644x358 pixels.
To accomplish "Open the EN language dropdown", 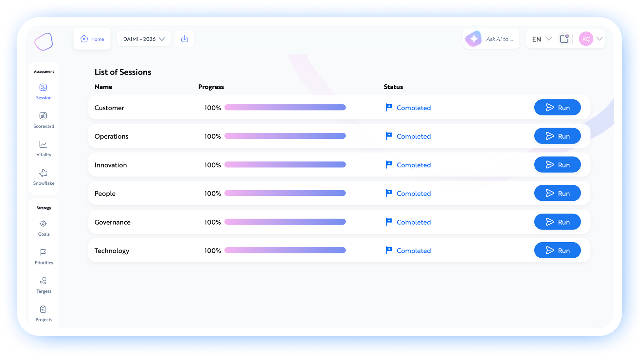I will click(x=542, y=39).
